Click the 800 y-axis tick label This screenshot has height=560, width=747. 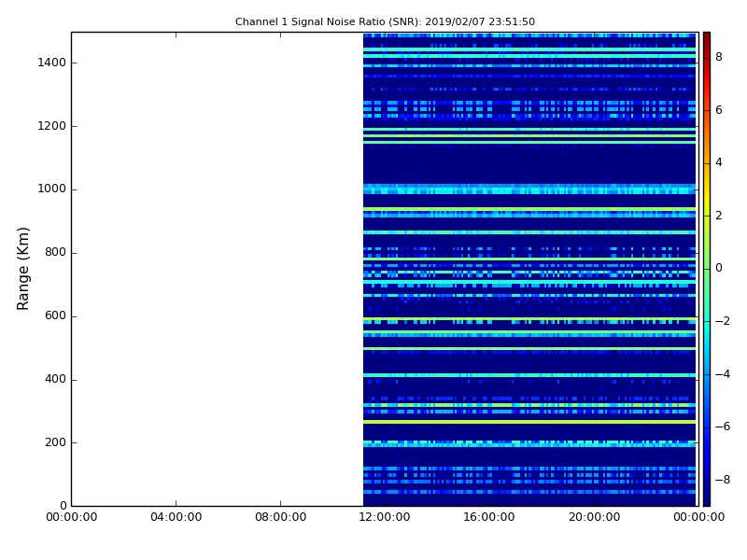tap(55, 252)
